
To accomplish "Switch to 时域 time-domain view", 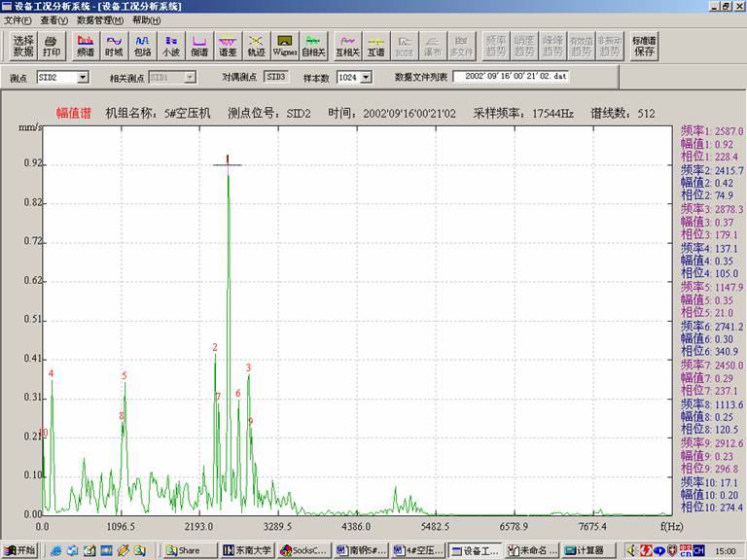I will point(114,46).
